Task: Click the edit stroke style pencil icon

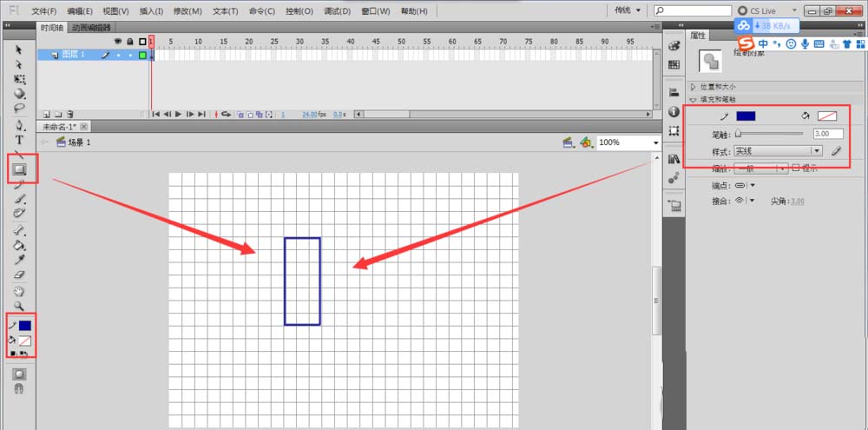Action: pos(836,151)
